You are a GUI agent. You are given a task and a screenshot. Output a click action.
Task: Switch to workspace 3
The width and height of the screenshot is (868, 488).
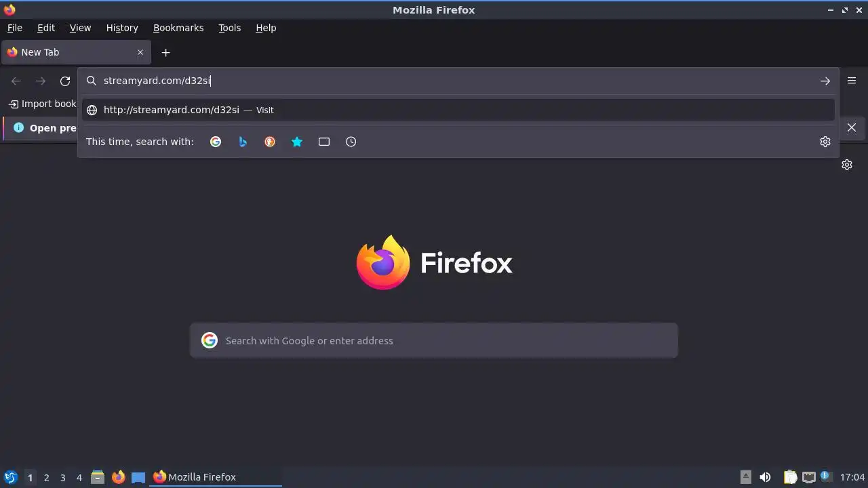(62, 478)
